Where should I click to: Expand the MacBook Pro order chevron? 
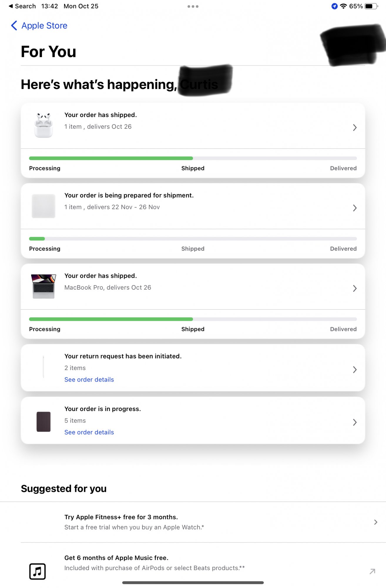[x=355, y=288]
